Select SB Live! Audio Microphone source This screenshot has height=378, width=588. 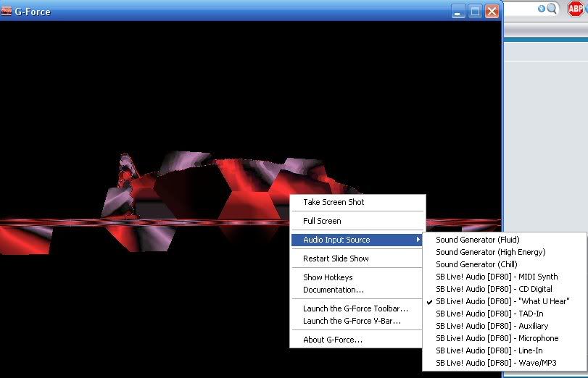tap(505, 338)
